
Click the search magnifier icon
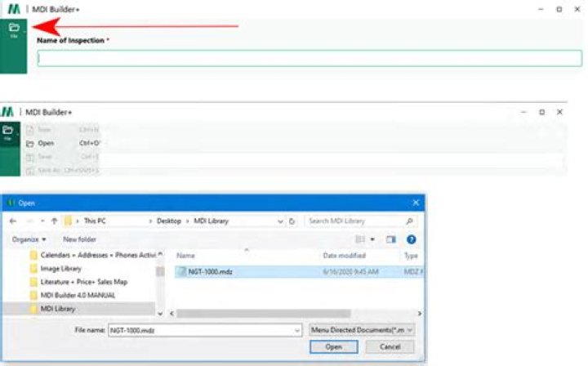(x=409, y=221)
